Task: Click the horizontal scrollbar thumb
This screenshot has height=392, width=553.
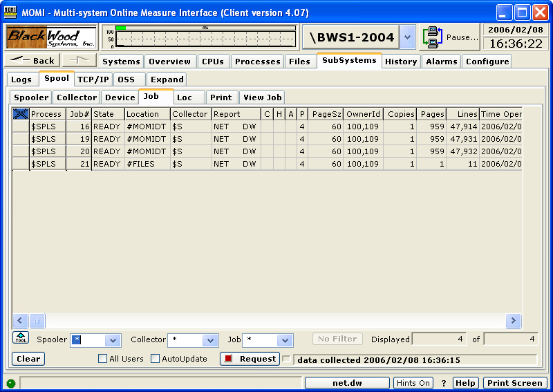Action: coord(37,321)
